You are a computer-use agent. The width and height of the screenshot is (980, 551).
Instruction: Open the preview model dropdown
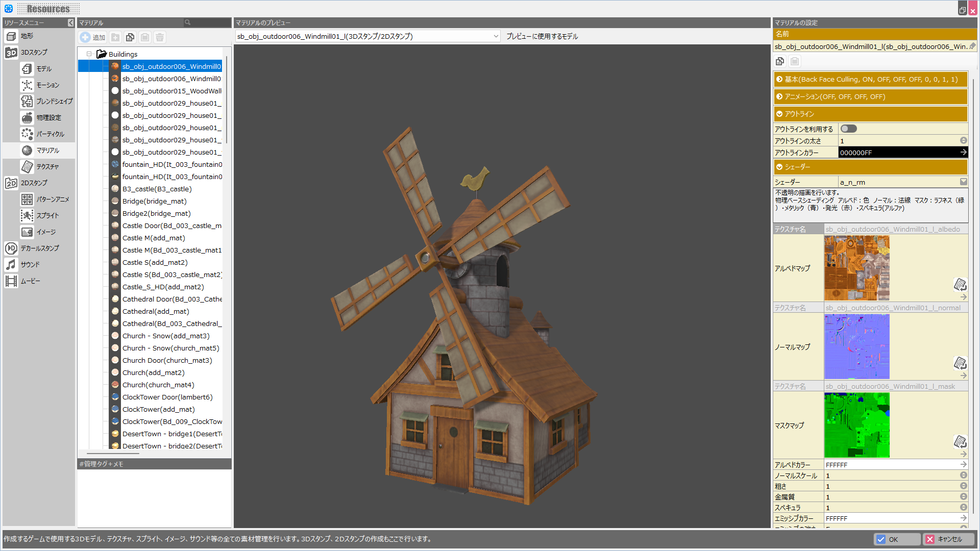(x=496, y=37)
